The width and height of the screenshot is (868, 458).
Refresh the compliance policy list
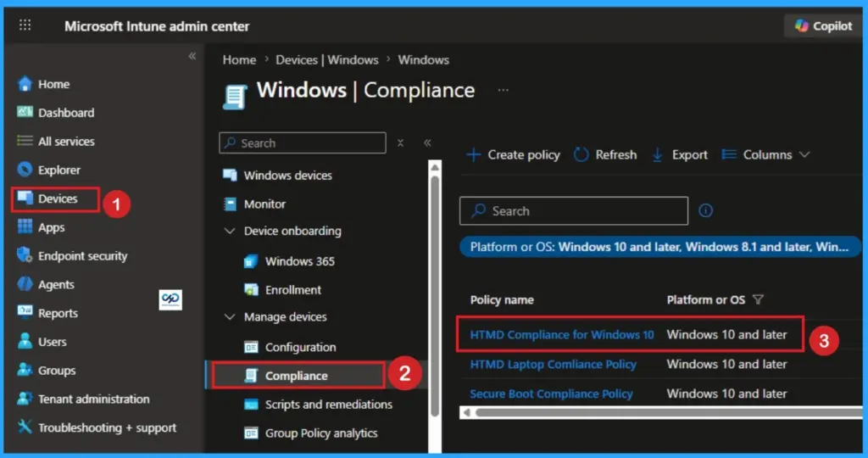[605, 155]
